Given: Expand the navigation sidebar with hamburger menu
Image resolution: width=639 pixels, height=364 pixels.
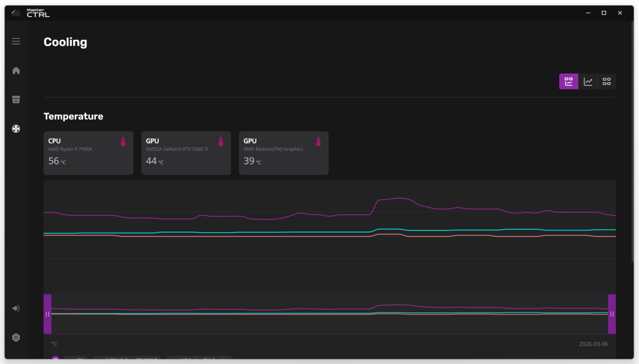Looking at the screenshot, I should (x=16, y=41).
